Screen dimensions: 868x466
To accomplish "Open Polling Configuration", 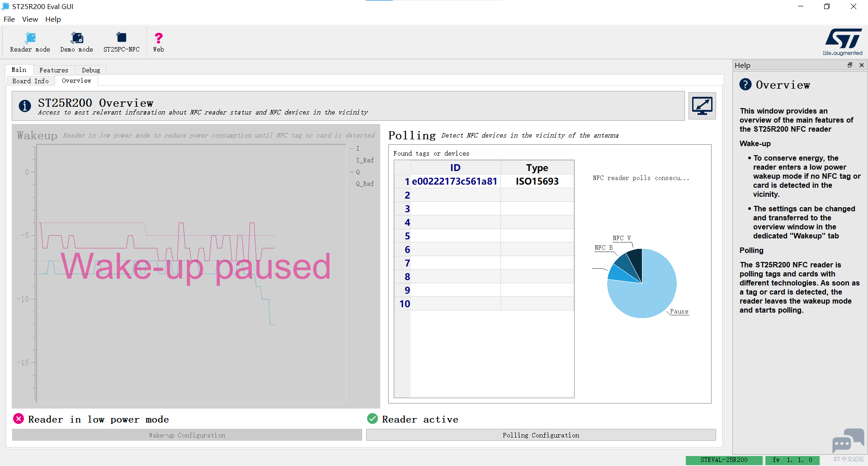I will [x=541, y=435].
